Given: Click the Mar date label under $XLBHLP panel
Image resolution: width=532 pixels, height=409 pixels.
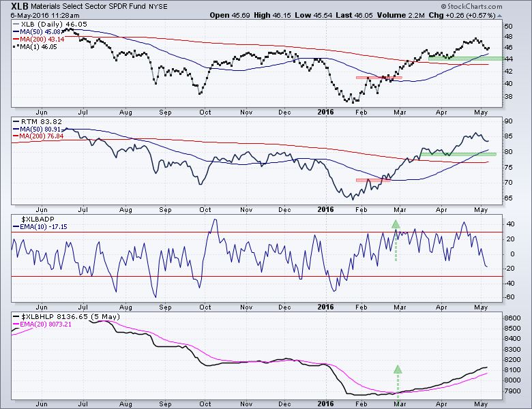Looking at the screenshot, I should tap(400, 404).
